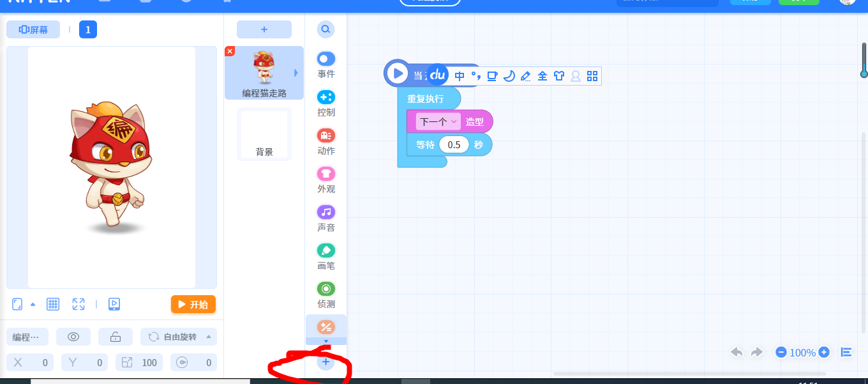The image size is (868, 384).
Task: Expand more block categories with the down arrow
Action: [326, 341]
